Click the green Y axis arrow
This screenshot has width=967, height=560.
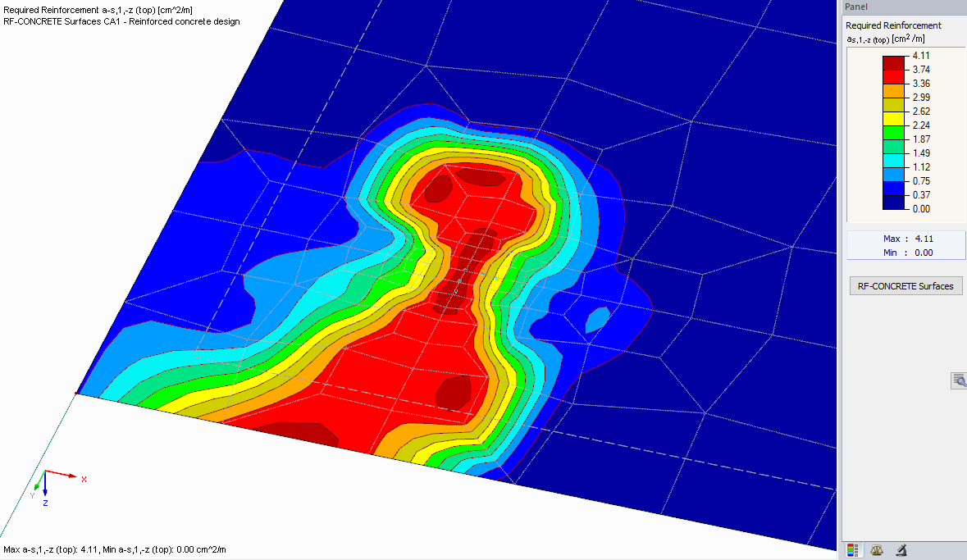tap(40, 481)
